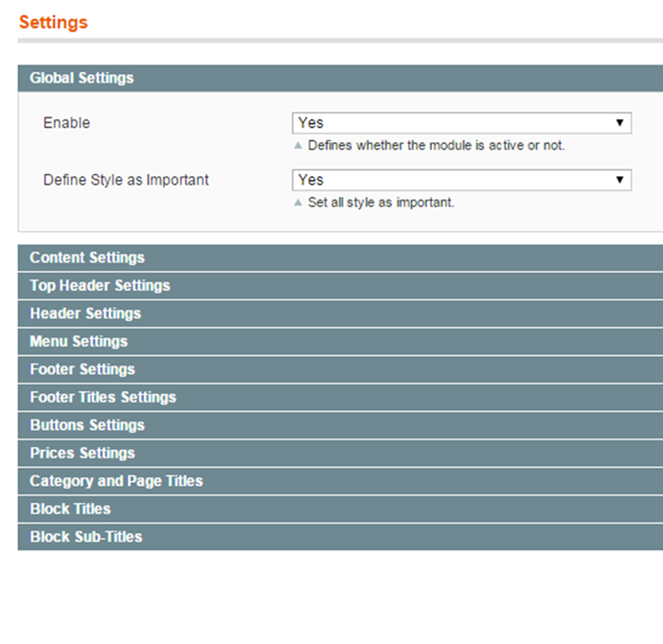Click the arrow icon of Enable select
The width and height of the screenshot is (663, 644).
click(619, 123)
